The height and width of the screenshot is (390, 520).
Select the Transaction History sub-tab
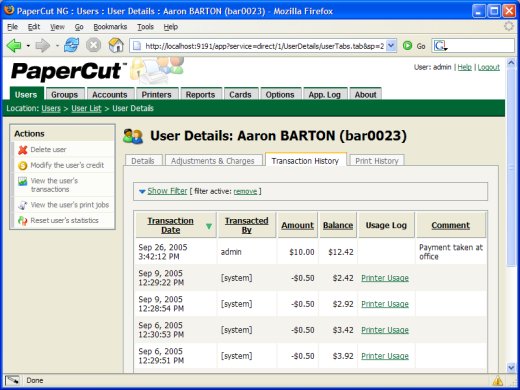pyautogui.click(x=305, y=160)
